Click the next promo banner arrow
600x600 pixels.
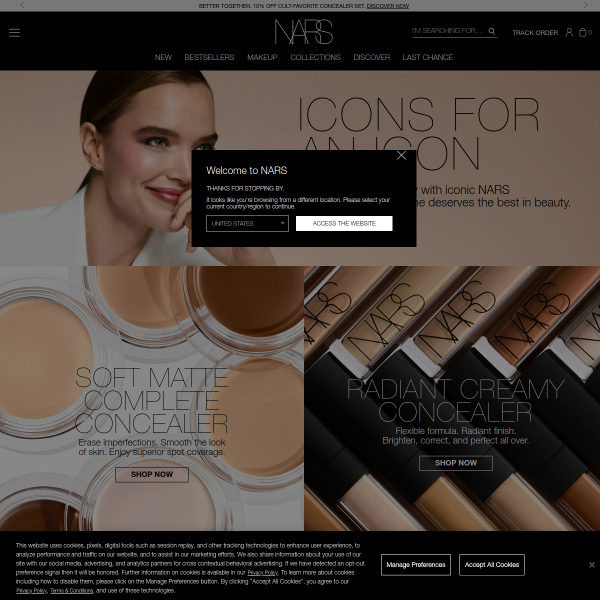click(x=585, y=5)
